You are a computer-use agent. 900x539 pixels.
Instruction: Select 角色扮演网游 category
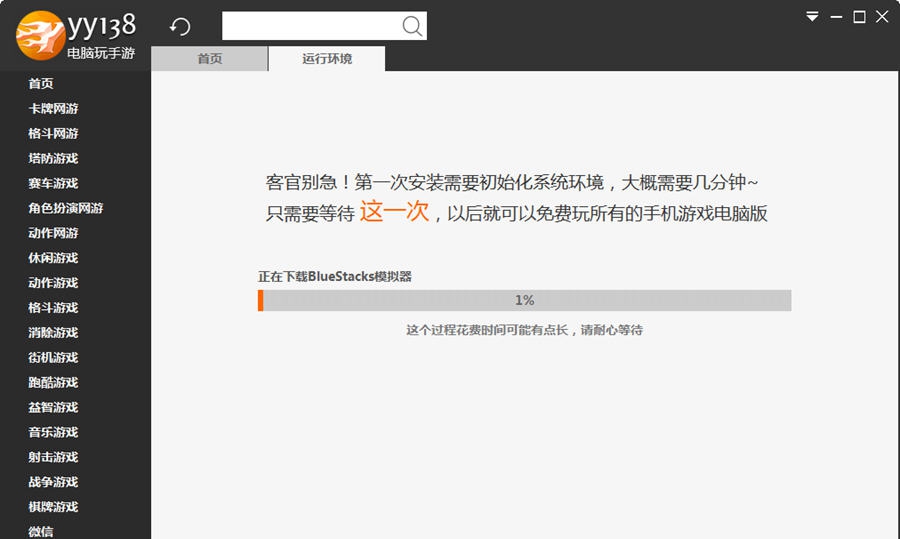pyautogui.click(x=65, y=208)
